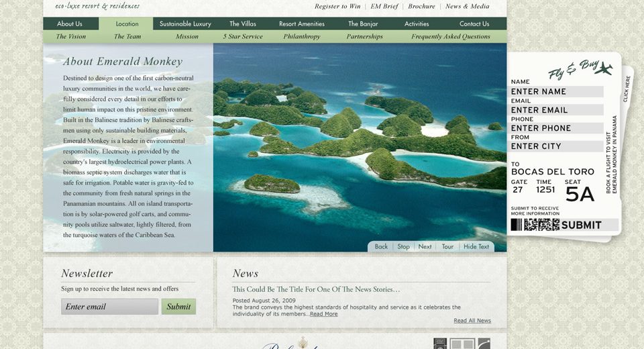Open The Banjar menu item
This screenshot has width=644, height=349.
[x=363, y=24]
